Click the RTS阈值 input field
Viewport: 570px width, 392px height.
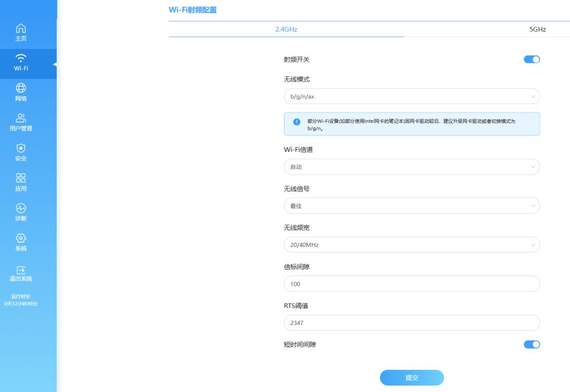point(412,322)
